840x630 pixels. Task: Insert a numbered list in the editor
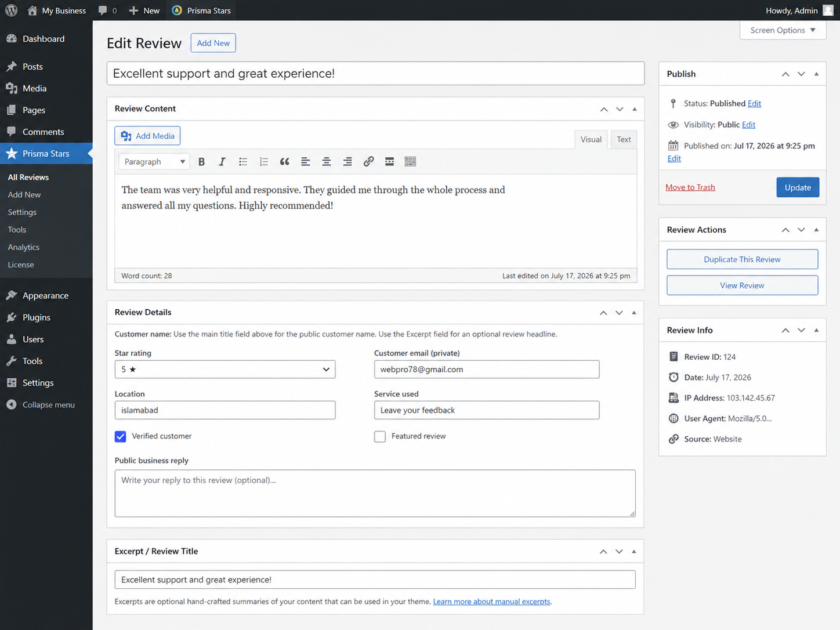264,162
